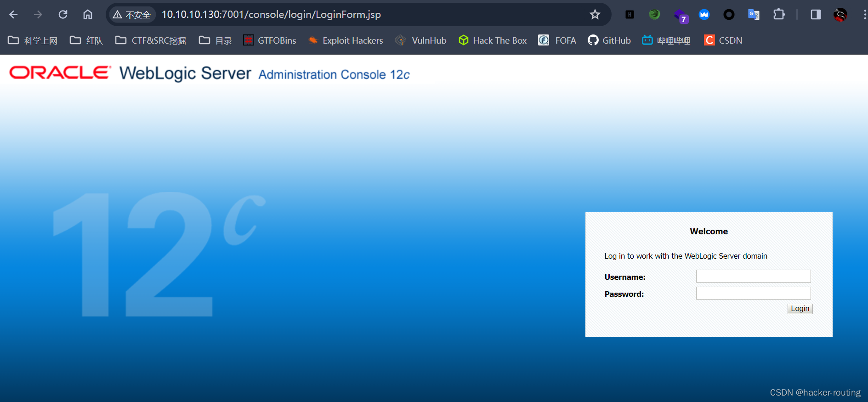Open the blue round extension icon
This screenshot has width=868, height=402.
coord(704,15)
